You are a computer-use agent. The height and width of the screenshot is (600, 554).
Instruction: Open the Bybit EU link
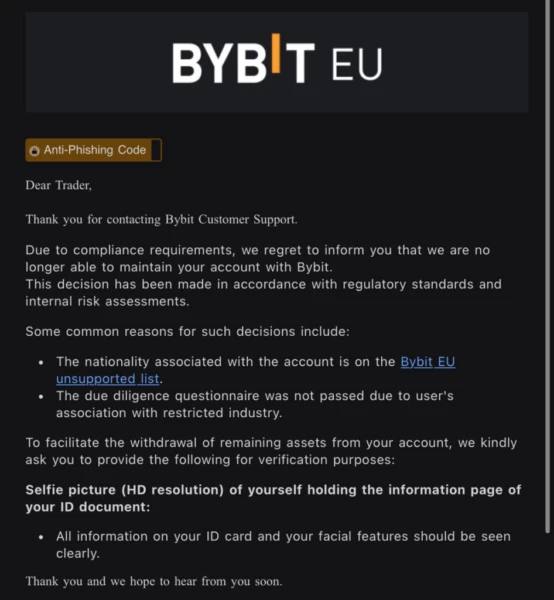tap(428, 362)
